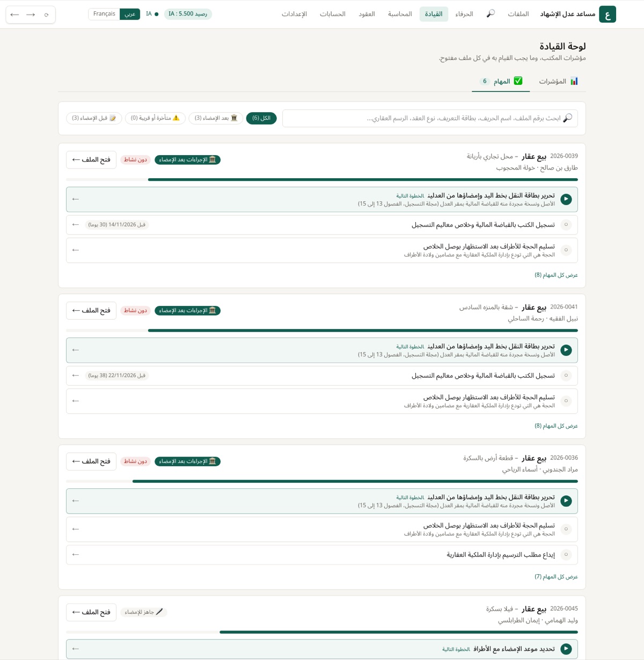
Task: Click file number 2026-0045
Action: [564, 609]
